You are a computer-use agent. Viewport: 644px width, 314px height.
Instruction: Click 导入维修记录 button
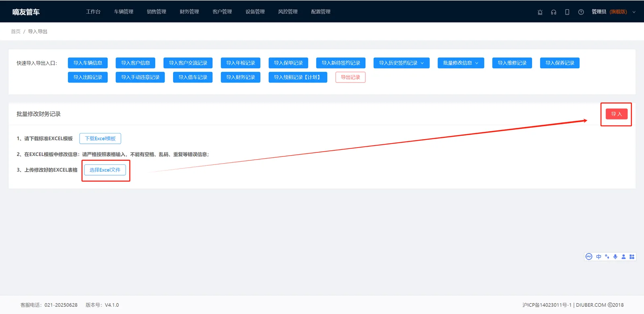click(x=512, y=63)
